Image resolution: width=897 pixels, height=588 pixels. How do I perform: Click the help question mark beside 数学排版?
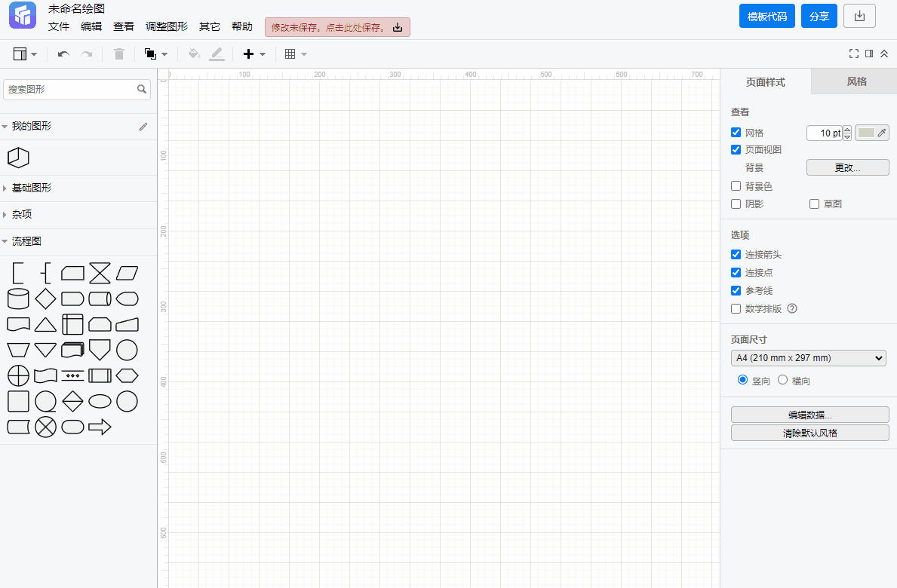(x=792, y=308)
